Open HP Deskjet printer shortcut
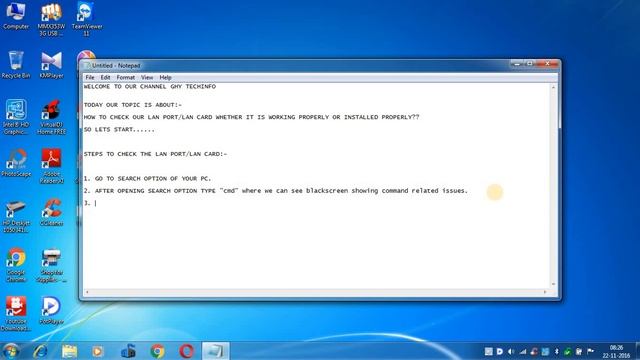 tap(16, 216)
